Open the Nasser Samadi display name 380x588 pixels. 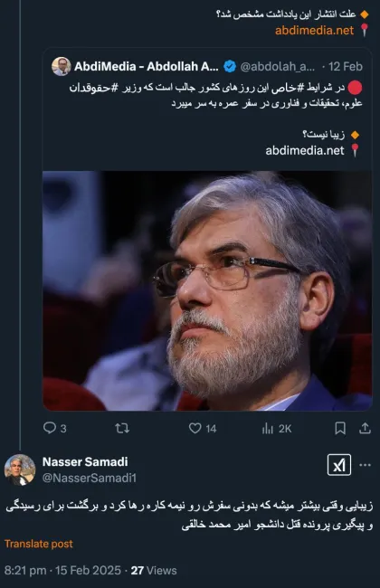point(85,461)
